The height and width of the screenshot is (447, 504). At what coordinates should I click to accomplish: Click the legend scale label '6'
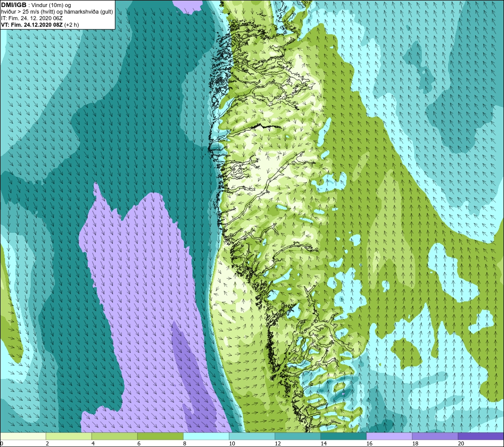click(x=139, y=443)
